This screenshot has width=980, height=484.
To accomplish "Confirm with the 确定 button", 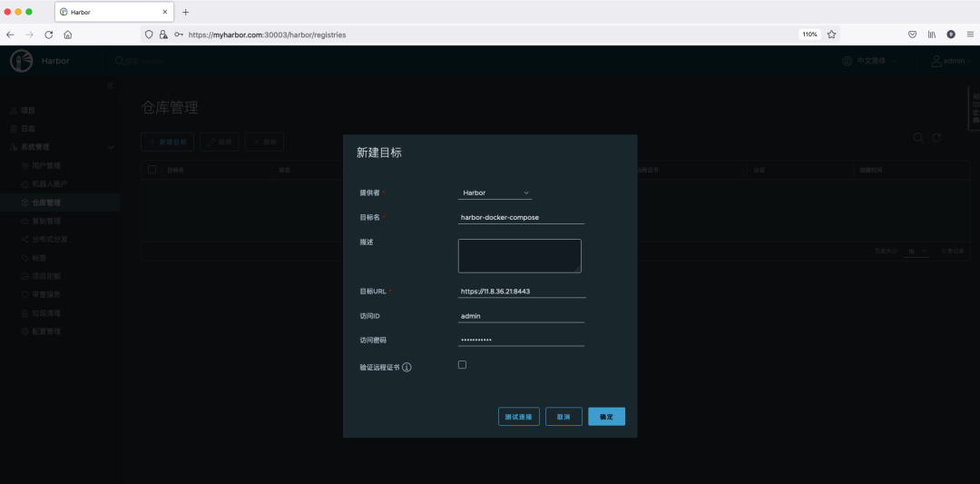I will (607, 417).
